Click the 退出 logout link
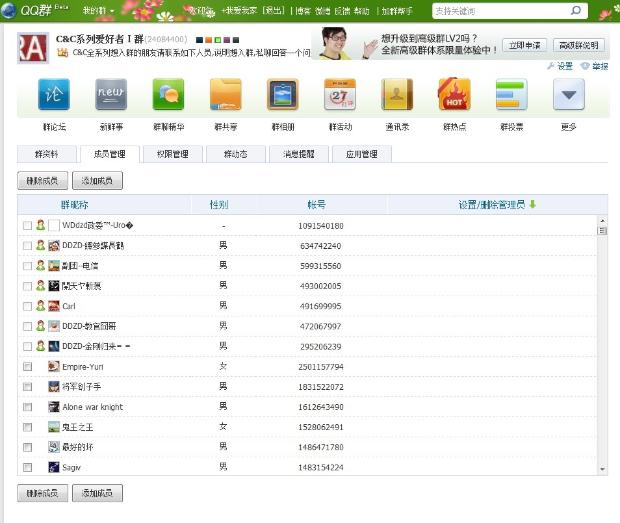The image size is (620, 523). 273,11
